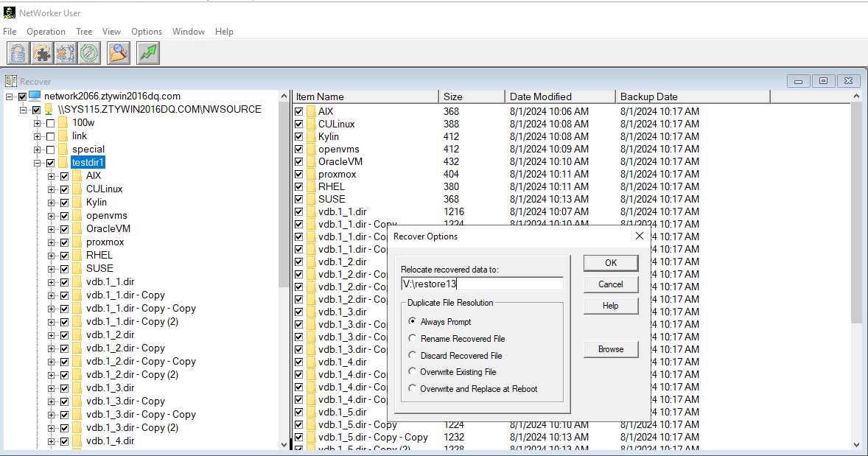This screenshot has height=456, width=868.
Task: Click the AIX folder icon in item list
Action: click(310, 112)
